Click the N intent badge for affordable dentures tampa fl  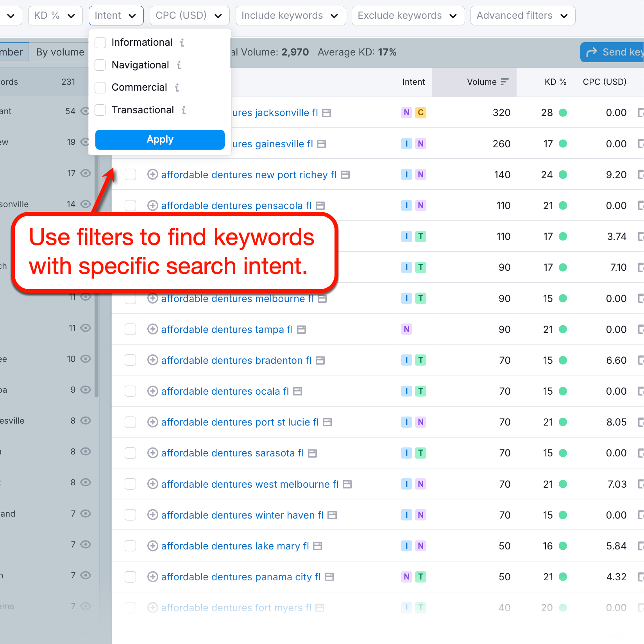pyautogui.click(x=406, y=329)
